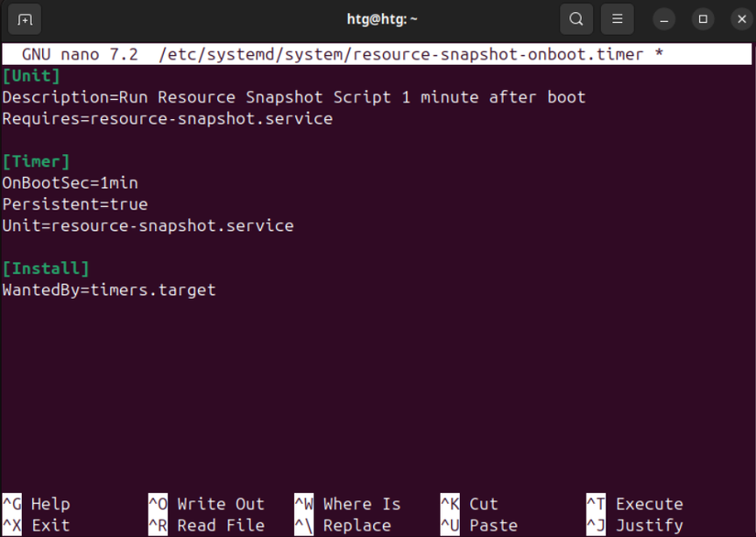Click the terminal search icon

576,18
